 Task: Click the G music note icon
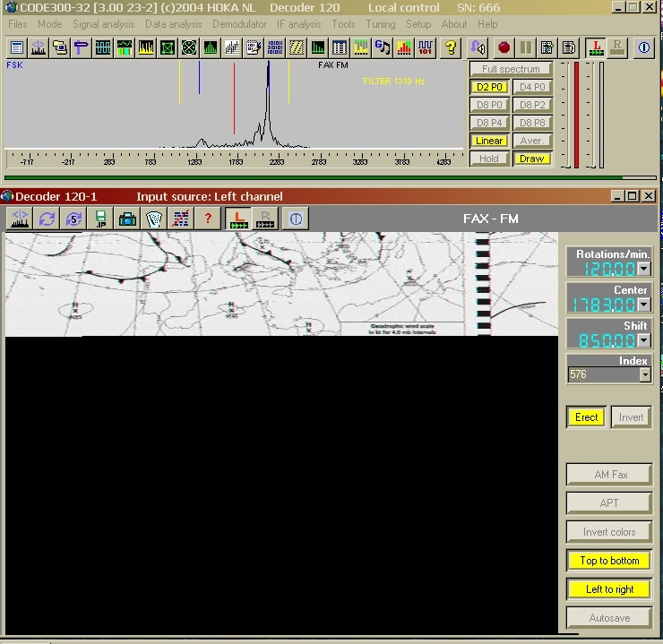383,47
